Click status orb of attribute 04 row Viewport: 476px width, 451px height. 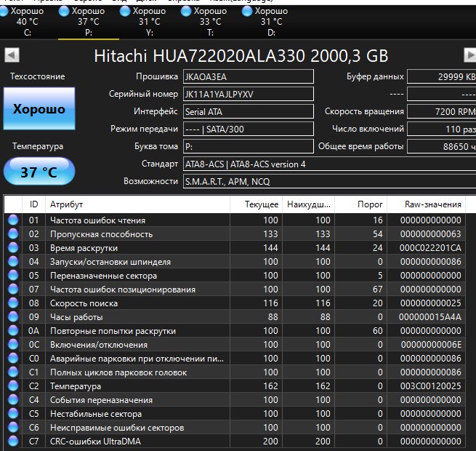pos(13,261)
